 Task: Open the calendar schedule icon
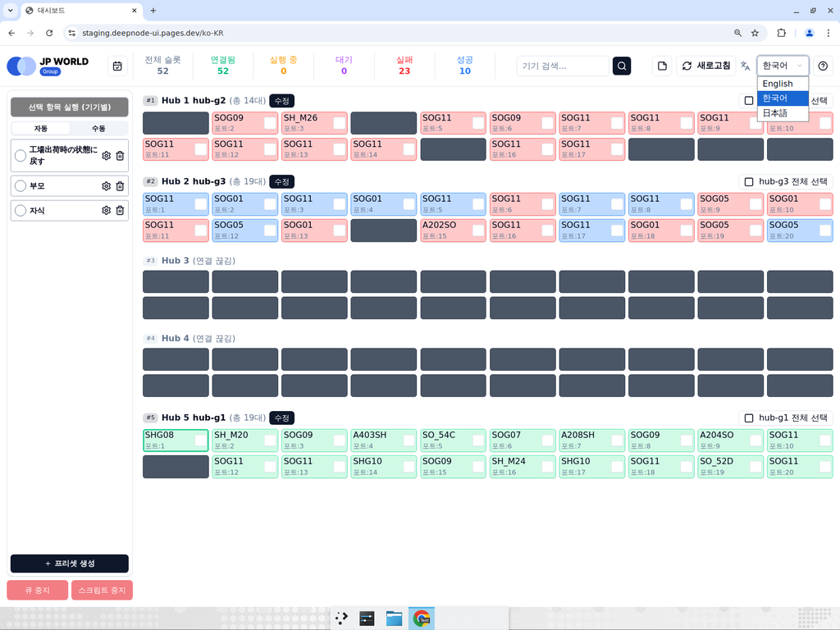coord(117,66)
